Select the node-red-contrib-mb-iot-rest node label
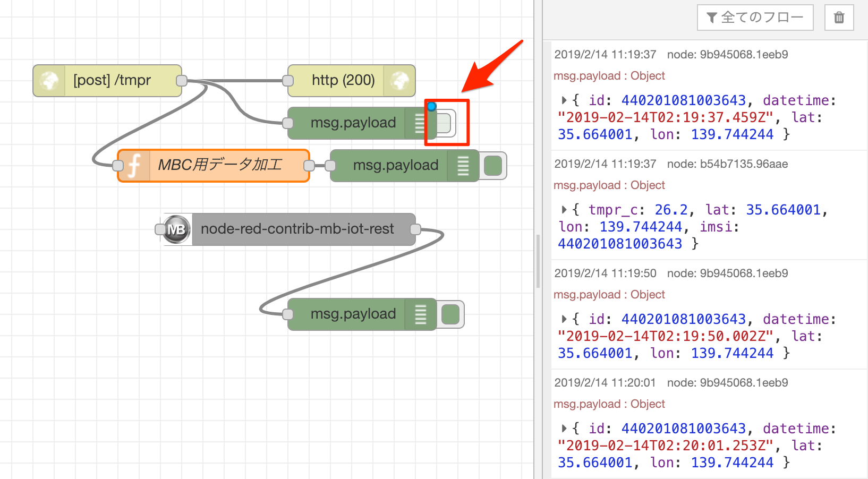The height and width of the screenshot is (479, 868). pyautogui.click(x=297, y=229)
